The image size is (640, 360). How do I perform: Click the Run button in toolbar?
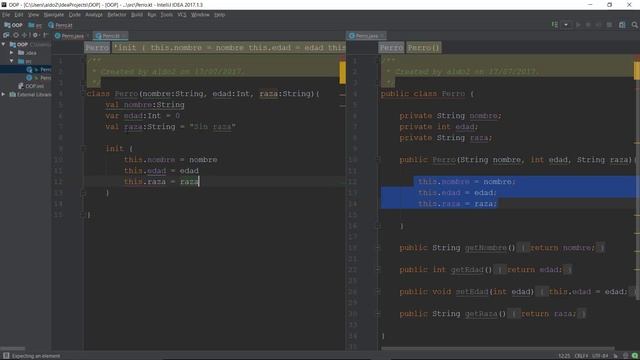tap(578, 25)
